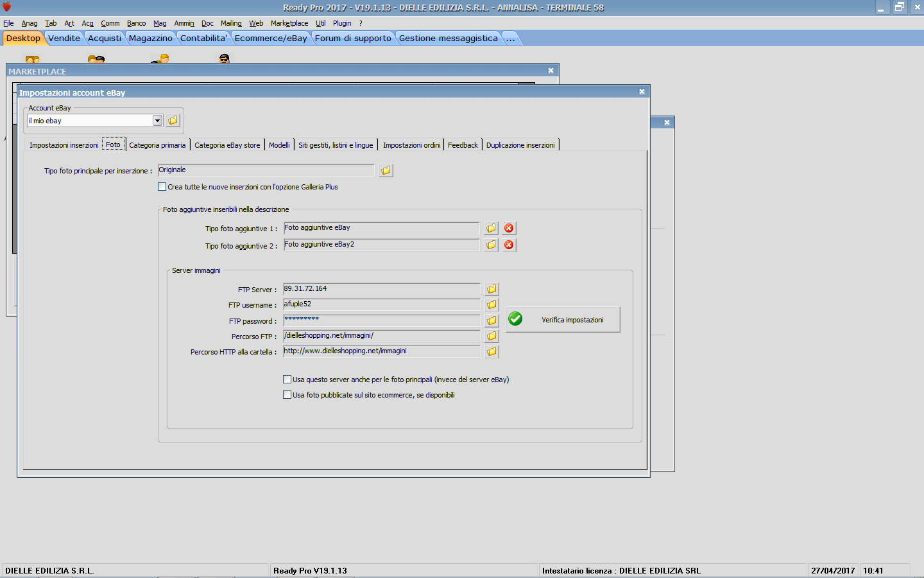Open the Comm menu

(x=110, y=23)
